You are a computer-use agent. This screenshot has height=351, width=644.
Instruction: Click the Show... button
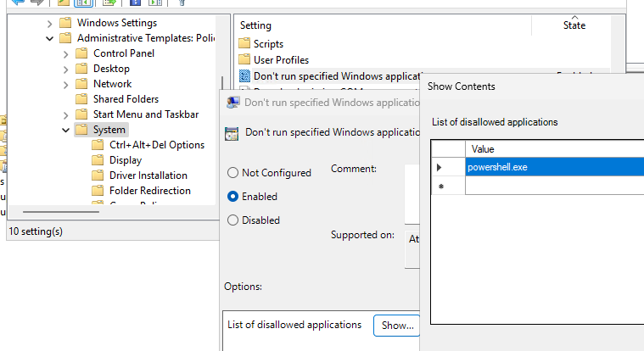(x=397, y=326)
